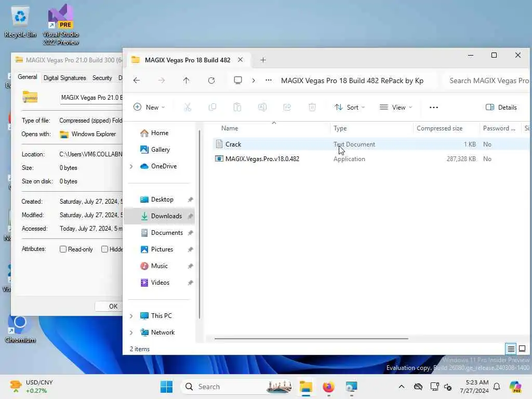This screenshot has height=399, width=532.
Task: Click the Back arrow in File Explorer
Action: (x=137, y=81)
